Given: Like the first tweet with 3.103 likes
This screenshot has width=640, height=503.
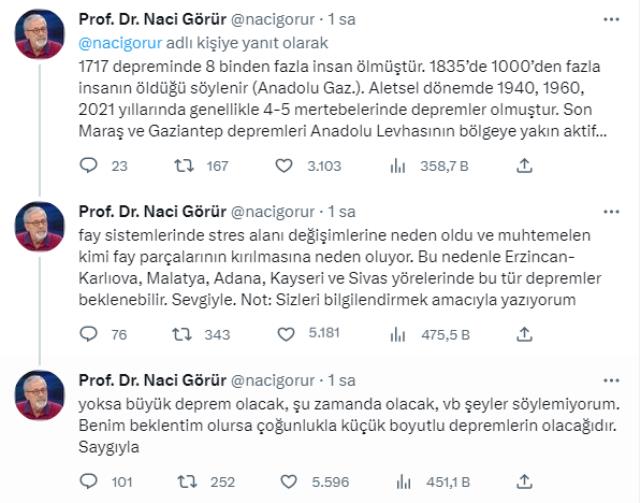Looking at the screenshot, I should pos(283,167).
